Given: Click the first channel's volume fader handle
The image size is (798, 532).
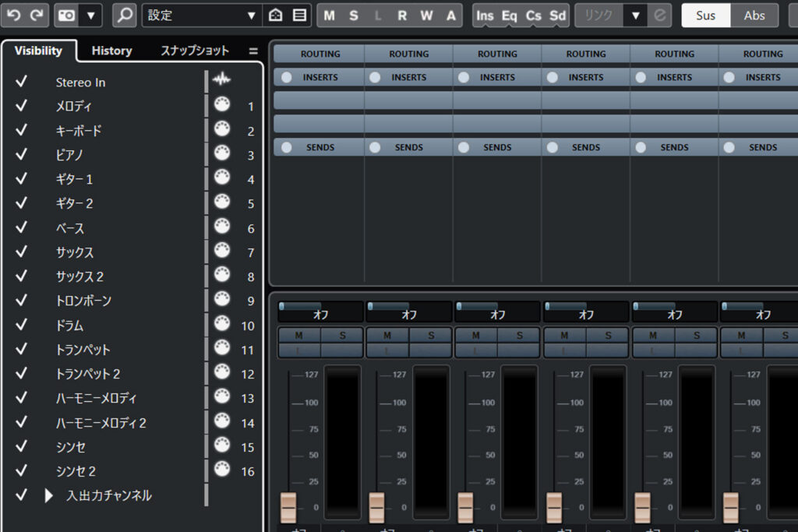Looking at the screenshot, I should [288, 507].
